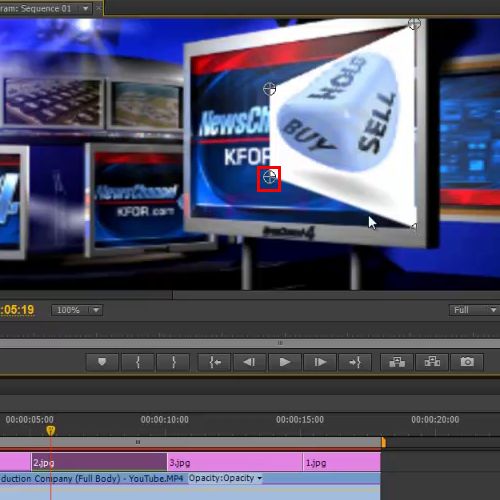
Task: Click the red-highlighted corner pin handle
Action: tap(269, 178)
